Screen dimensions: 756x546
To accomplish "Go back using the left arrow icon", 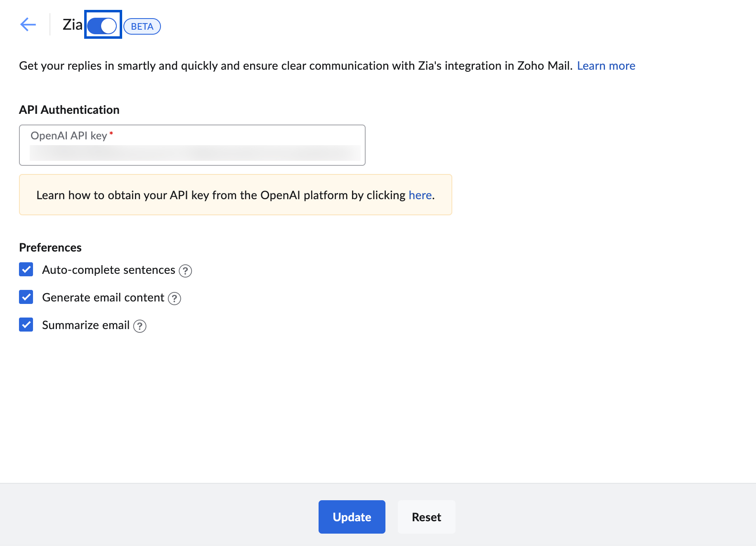I will coord(28,24).
